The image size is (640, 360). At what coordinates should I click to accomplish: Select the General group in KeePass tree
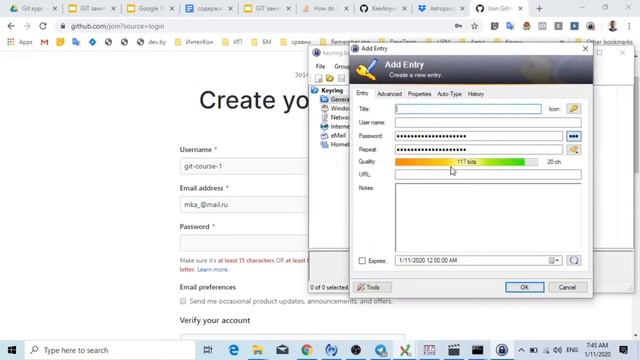(335, 99)
